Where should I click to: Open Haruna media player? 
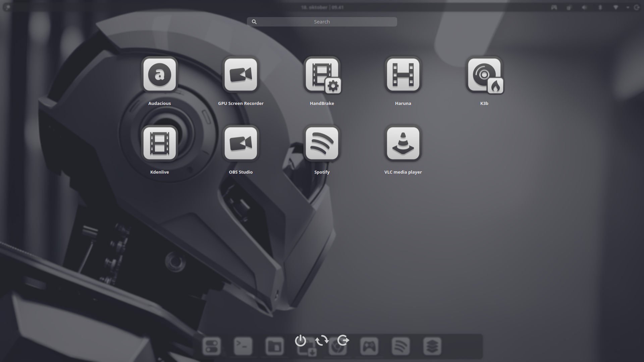(403, 74)
